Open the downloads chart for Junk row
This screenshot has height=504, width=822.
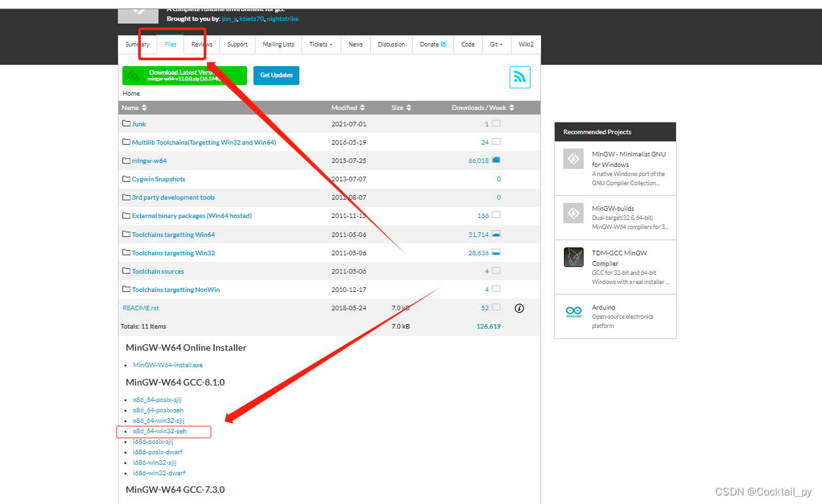click(x=496, y=123)
